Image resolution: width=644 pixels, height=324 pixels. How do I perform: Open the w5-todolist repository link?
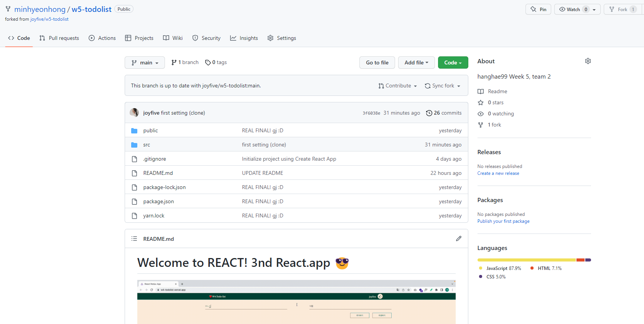91,9
